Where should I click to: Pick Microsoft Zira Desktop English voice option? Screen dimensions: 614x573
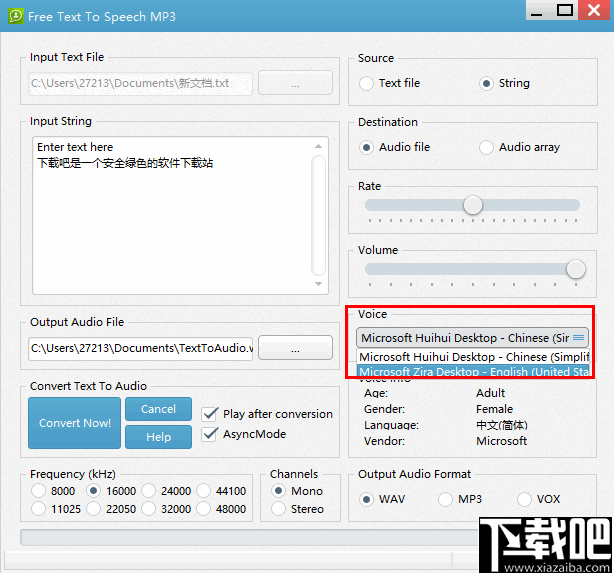tap(473, 371)
